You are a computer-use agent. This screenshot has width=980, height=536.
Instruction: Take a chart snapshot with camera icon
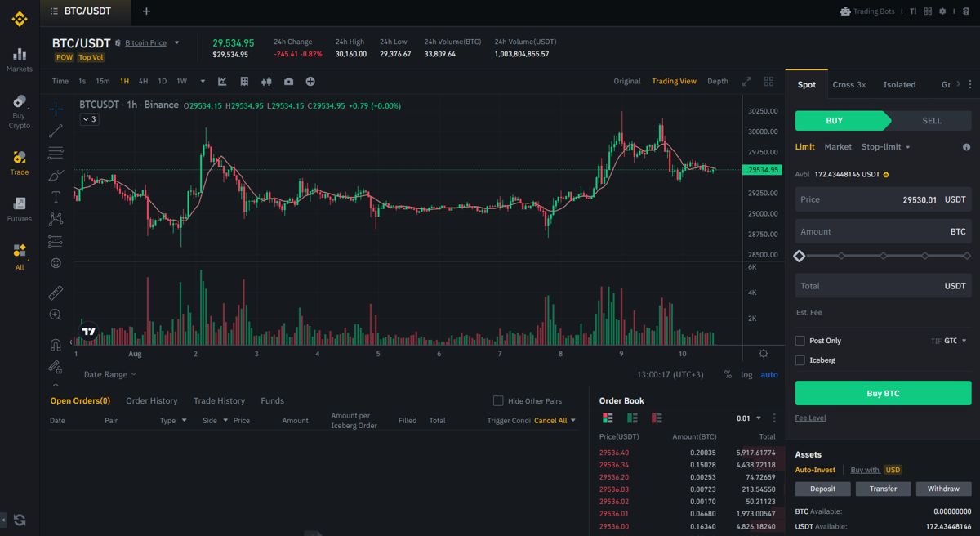(x=288, y=81)
